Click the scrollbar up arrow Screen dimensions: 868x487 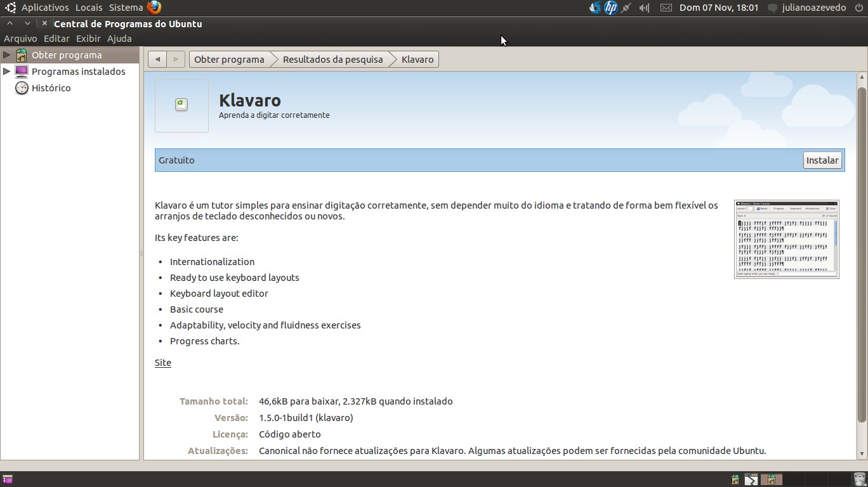click(862, 77)
